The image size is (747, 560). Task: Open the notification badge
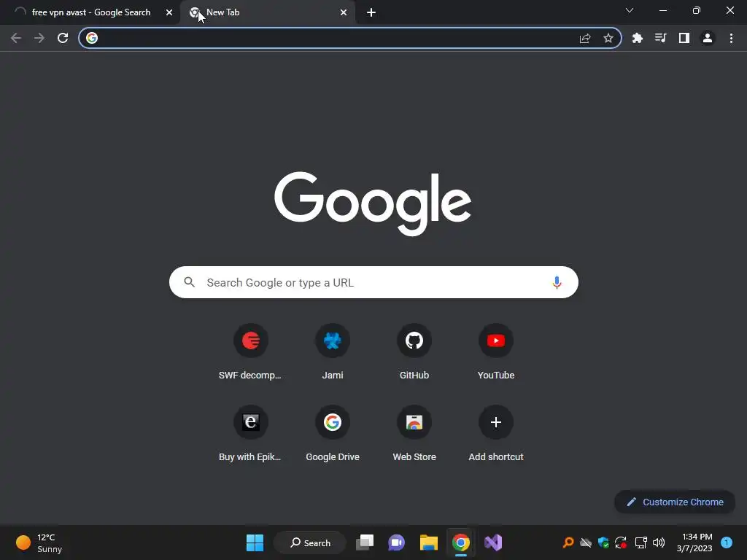click(727, 542)
